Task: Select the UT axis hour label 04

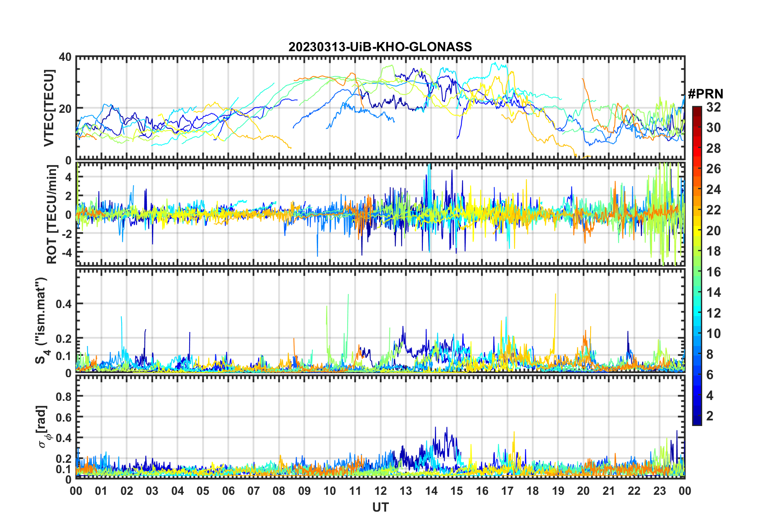Action: (178, 491)
